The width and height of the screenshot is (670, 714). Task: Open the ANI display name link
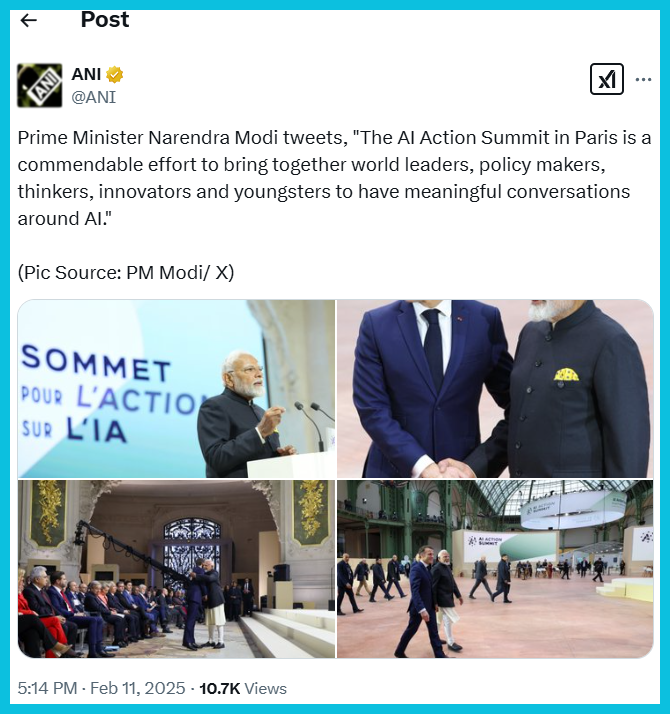(86, 74)
